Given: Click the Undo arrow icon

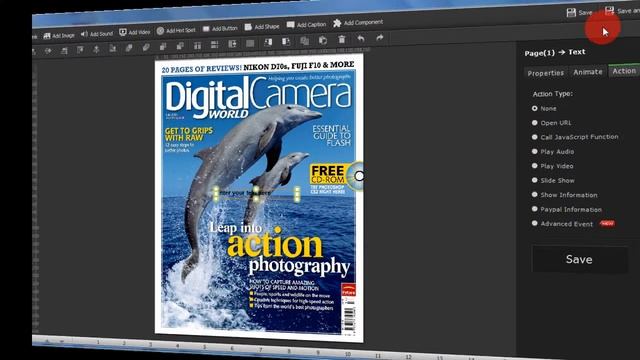Looking at the screenshot, I should (x=361, y=39).
